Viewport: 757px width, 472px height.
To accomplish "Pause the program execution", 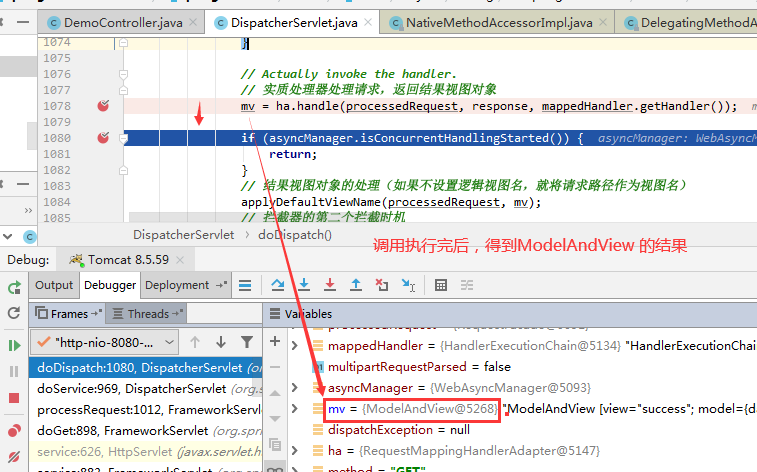I will coord(14,371).
